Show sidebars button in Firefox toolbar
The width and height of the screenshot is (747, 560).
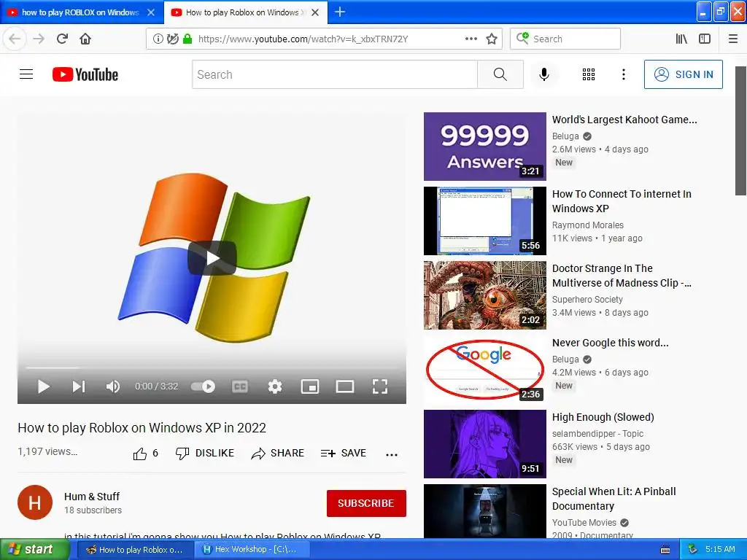(x=705, y=39)
